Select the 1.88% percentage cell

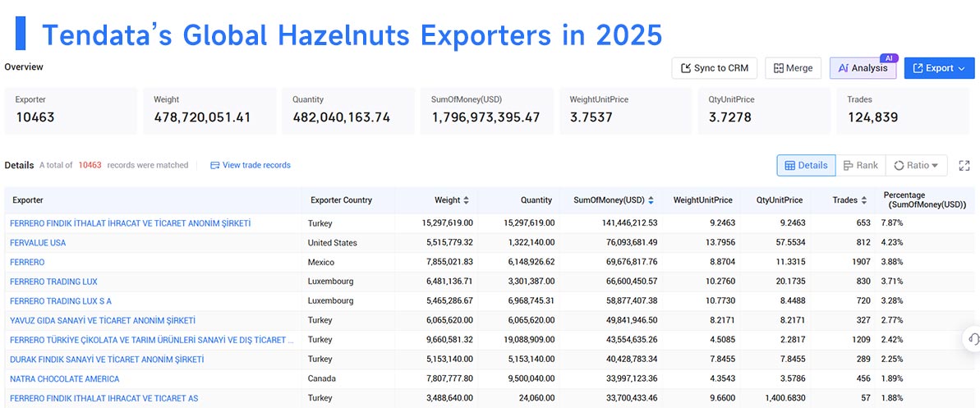(x=892, y=398)
